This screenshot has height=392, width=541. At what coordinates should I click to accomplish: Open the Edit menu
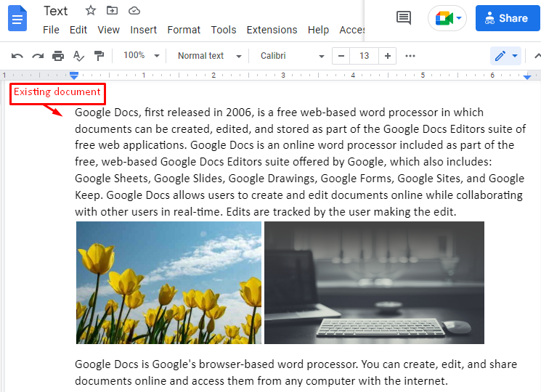click(x=78, y=30)
